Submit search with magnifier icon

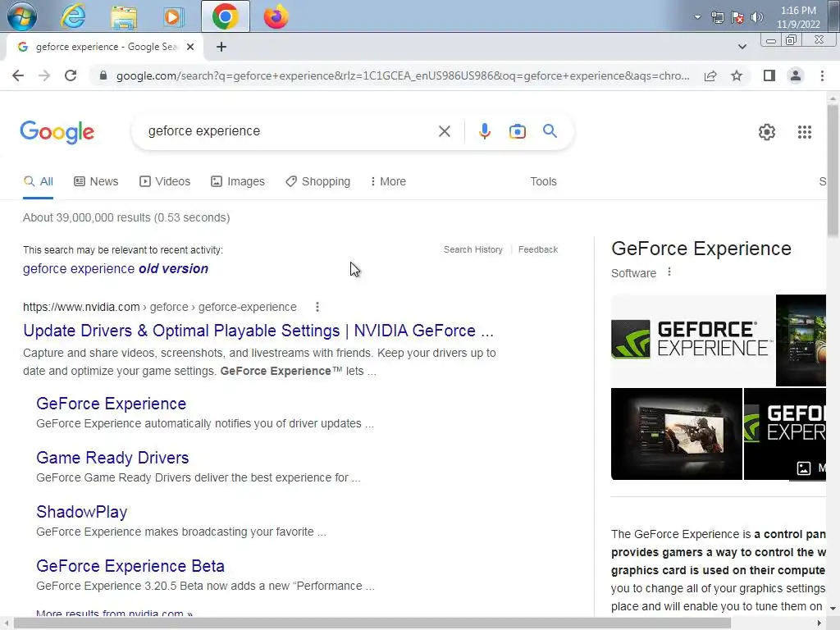(550, 130)
